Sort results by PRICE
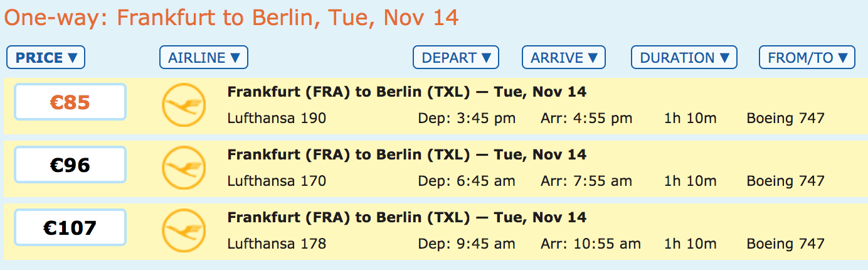 (x=46, y=58)
